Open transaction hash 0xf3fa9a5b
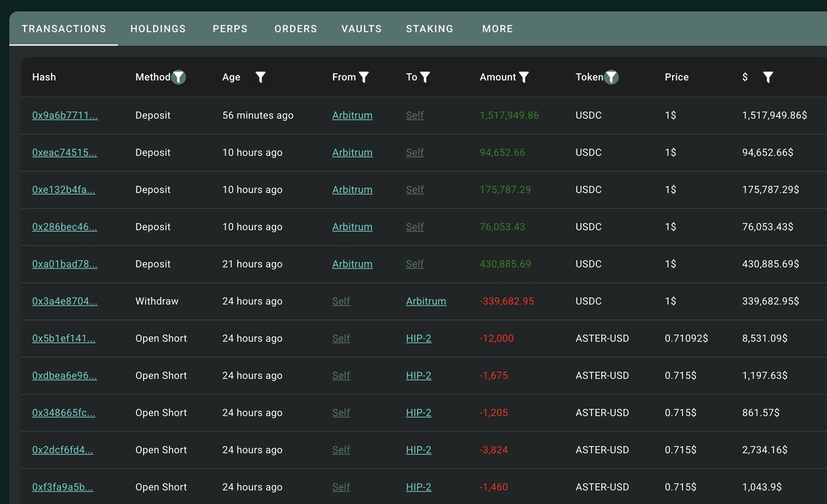This screenshot has height=504, width=827. tap(63, 487)
